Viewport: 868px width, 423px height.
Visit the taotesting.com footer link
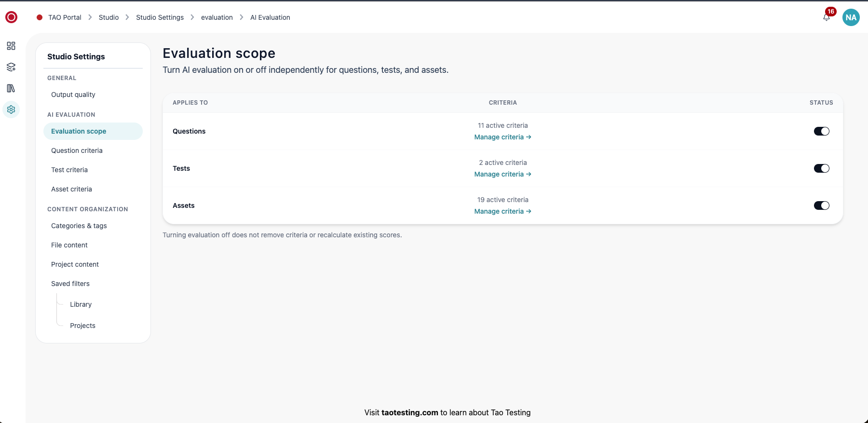410,412
